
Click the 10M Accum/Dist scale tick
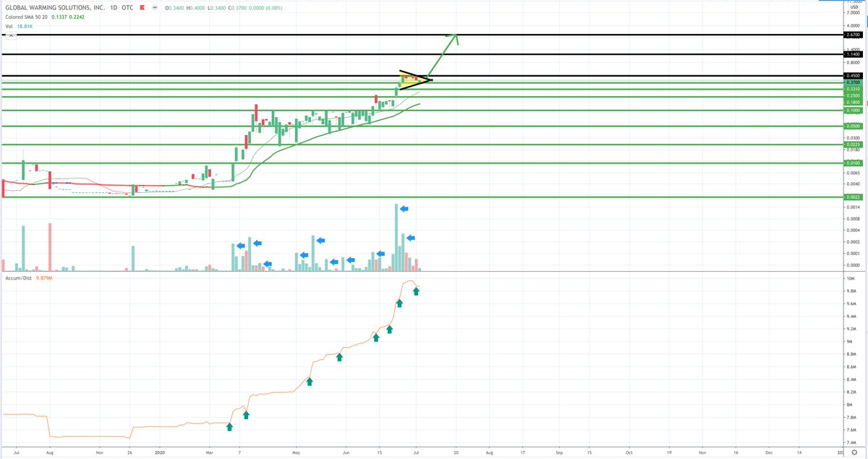851,278
